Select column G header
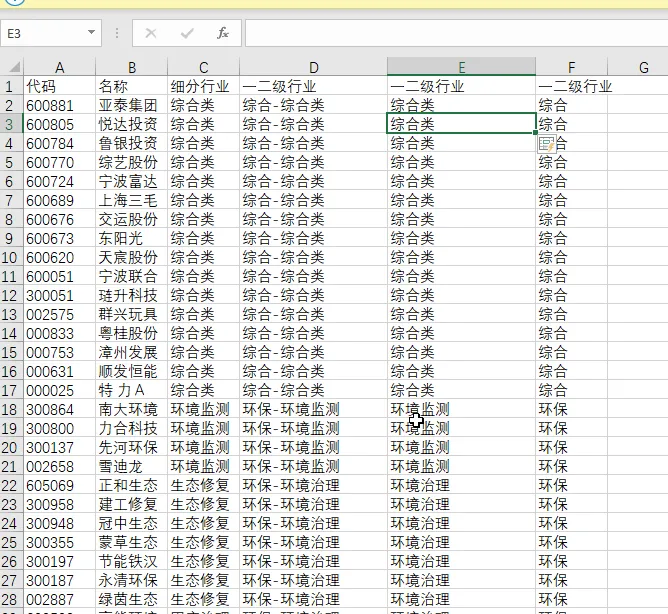Image resolution: width=668 pixels, height=614 pixels. tap(644, 67)
